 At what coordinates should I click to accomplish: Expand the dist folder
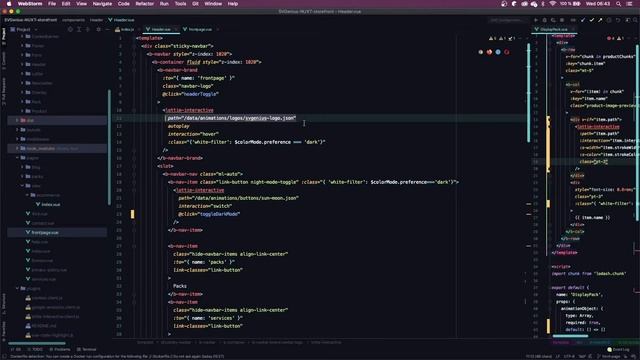click(17, 120)
